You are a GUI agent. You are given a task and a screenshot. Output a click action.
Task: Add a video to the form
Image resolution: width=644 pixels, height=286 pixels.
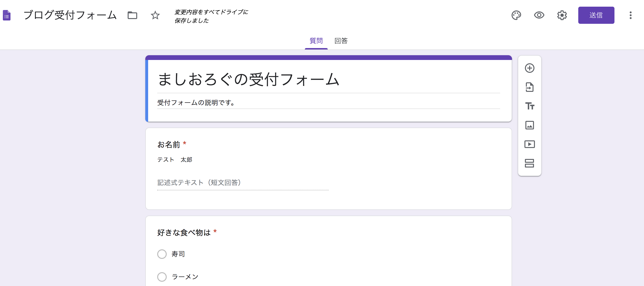[529, 144]
